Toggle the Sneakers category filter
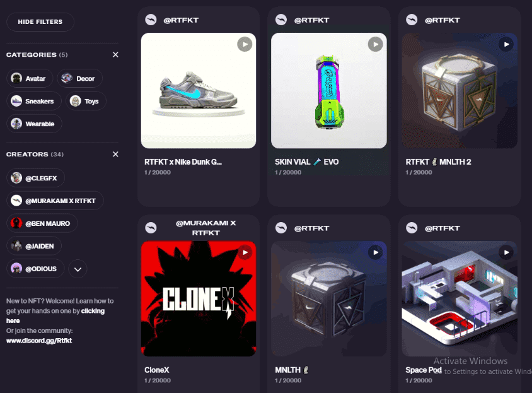Screen dimensions: 532x393 click(33, 101)
